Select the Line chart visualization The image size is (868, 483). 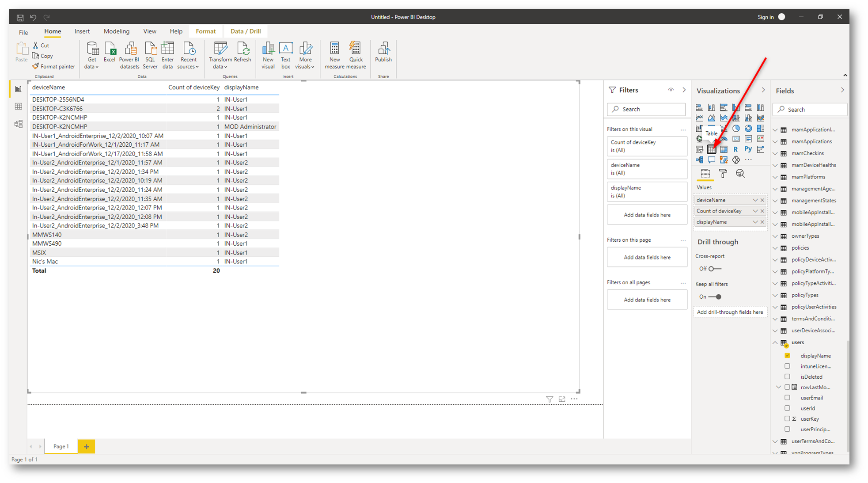[x=699, y=118]
